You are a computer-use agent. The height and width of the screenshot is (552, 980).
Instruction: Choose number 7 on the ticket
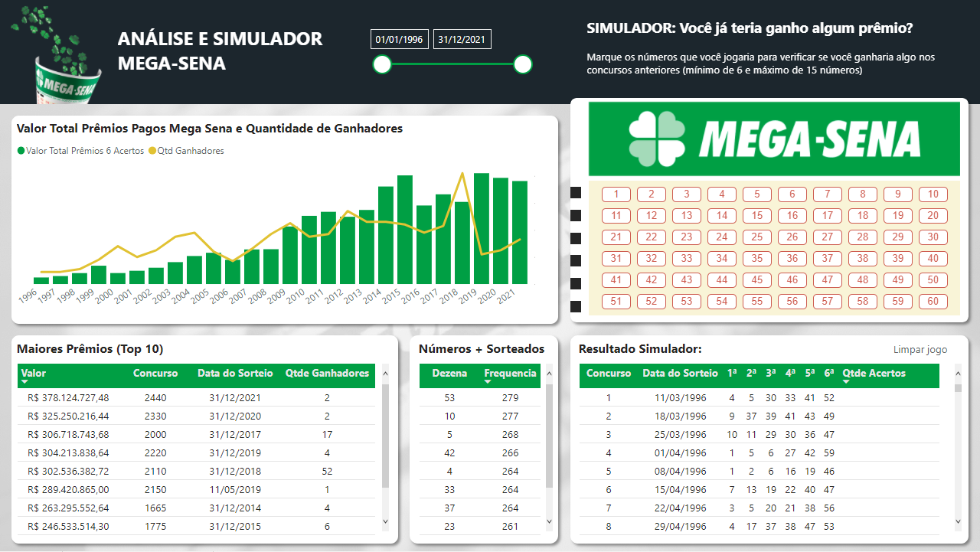click(x=828, y=194)
